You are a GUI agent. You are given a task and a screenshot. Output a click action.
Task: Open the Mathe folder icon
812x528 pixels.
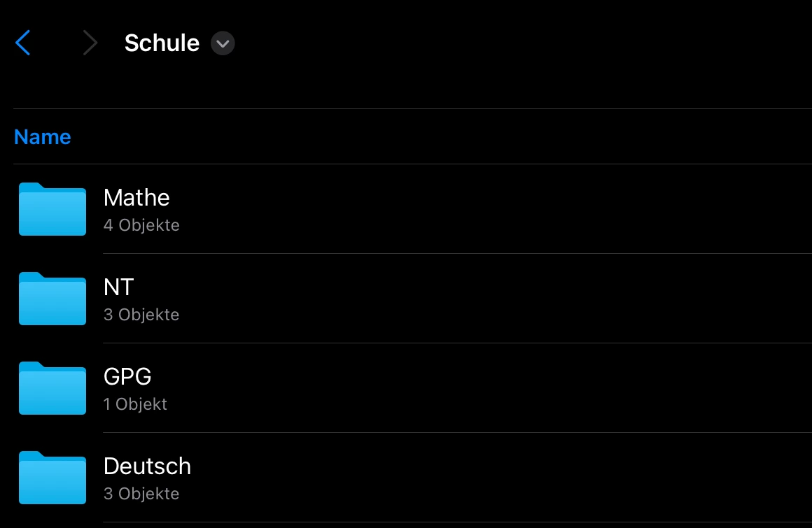(52, 209)
